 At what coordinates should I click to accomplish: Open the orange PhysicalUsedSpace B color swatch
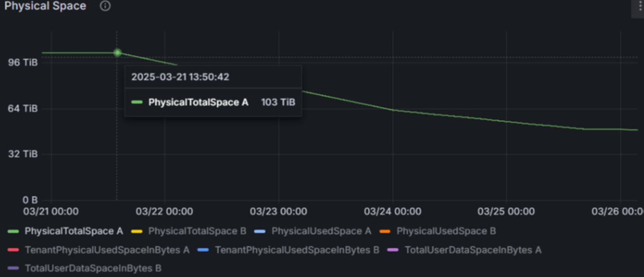coord(385,231)
